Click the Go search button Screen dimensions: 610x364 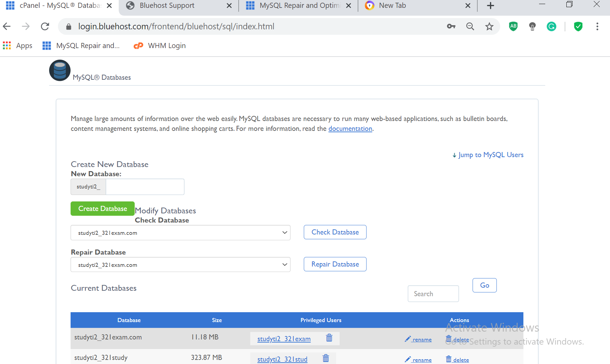click(485, 285)
